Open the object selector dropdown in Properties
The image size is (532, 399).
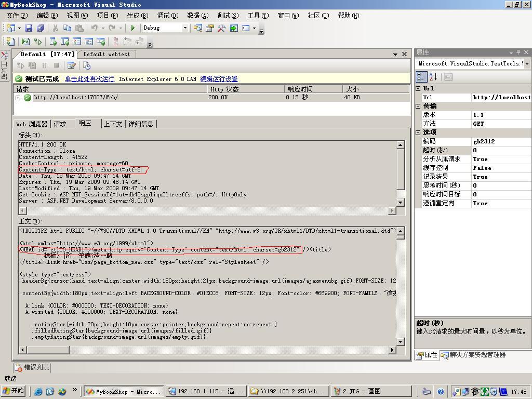point(527,64)
